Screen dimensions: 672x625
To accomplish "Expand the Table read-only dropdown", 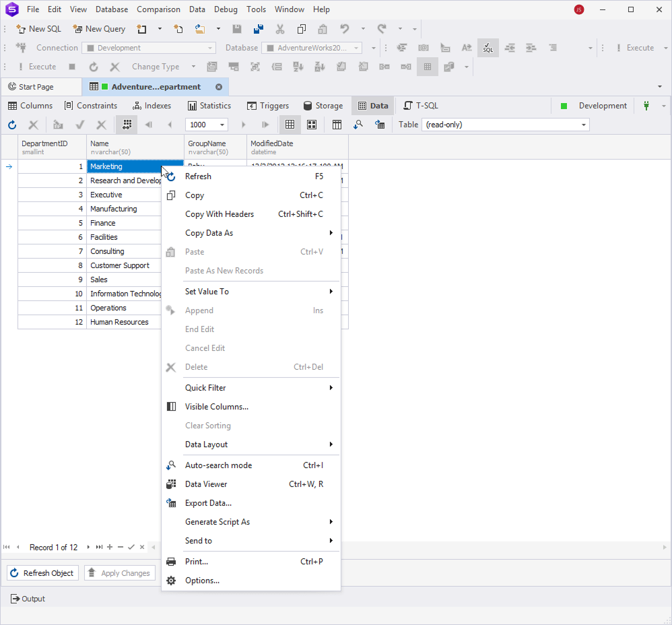I will (583, 125).
